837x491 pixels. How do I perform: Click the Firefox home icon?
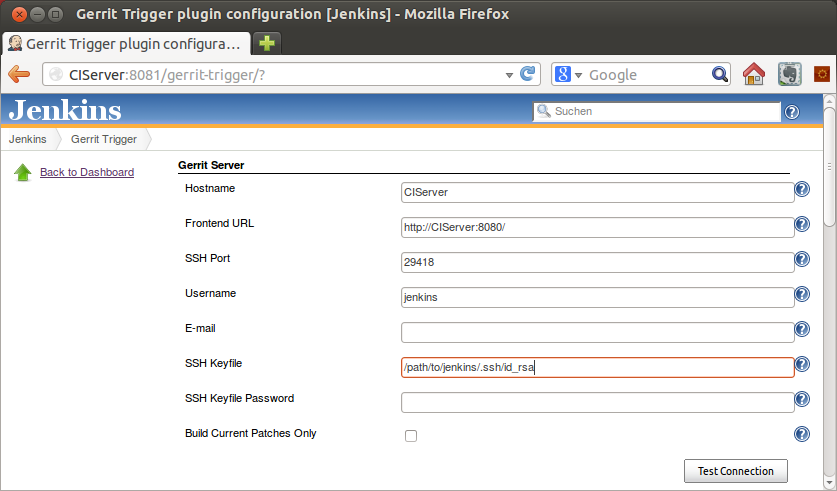[x=754, y=74]
